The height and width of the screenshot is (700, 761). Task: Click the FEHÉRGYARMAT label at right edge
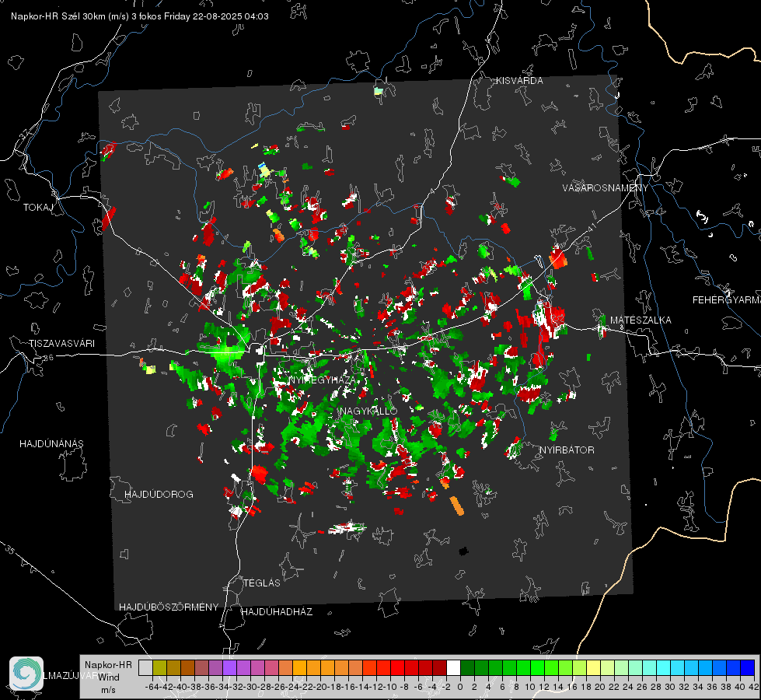[x=726, y=300]
